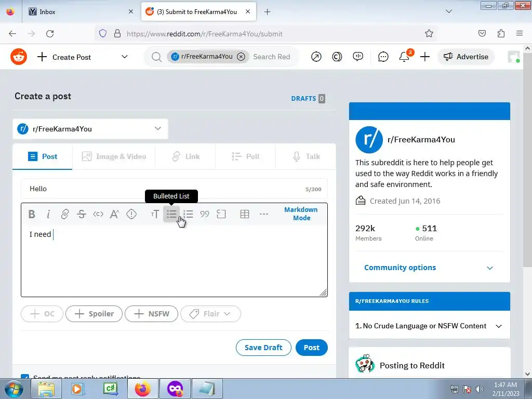Screen dimensions: 532x399
Task: Save page to Pocket
Action: tap(482, 33)
